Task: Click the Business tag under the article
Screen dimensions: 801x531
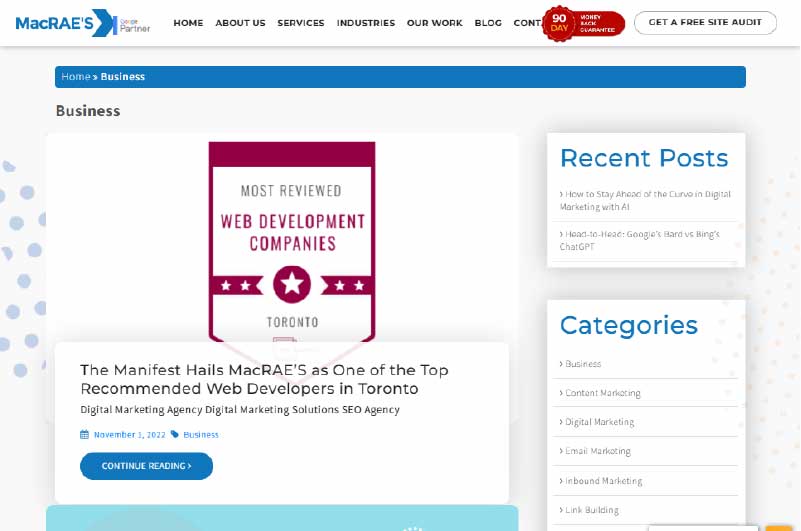Action: [201, 435]
